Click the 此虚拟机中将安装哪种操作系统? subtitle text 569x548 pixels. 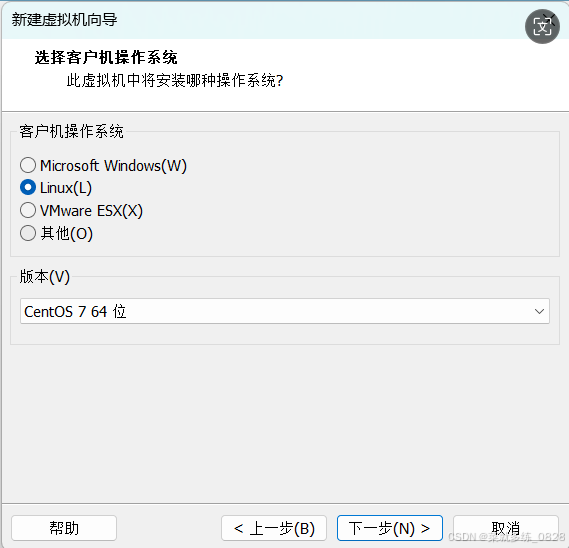click(x=175, y=80)
